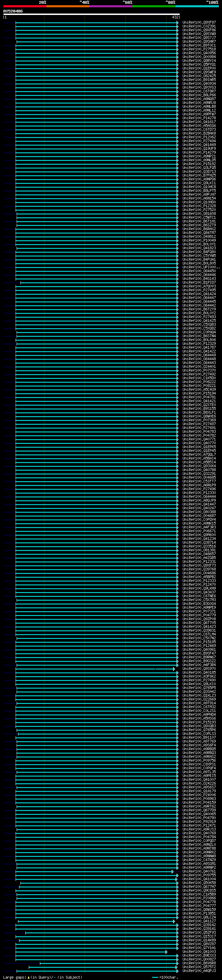Click the cyan ~100% identity legend bar

(197, 6)
